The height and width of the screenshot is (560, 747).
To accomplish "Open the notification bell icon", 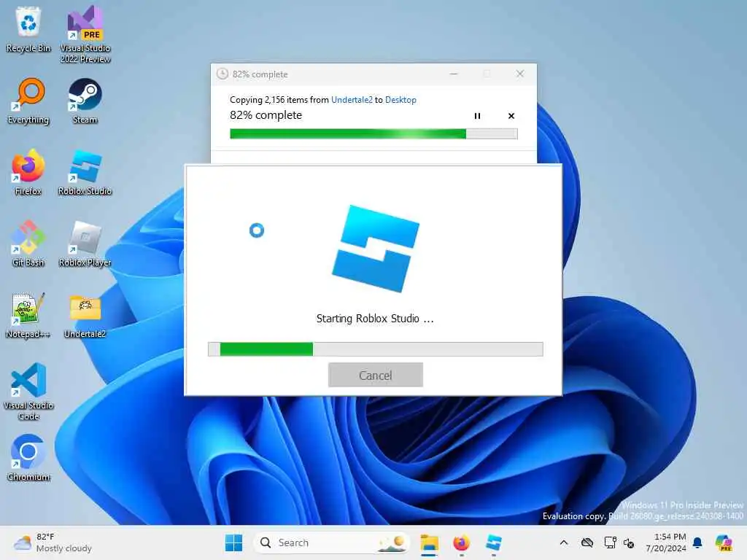I will [697, 542].
